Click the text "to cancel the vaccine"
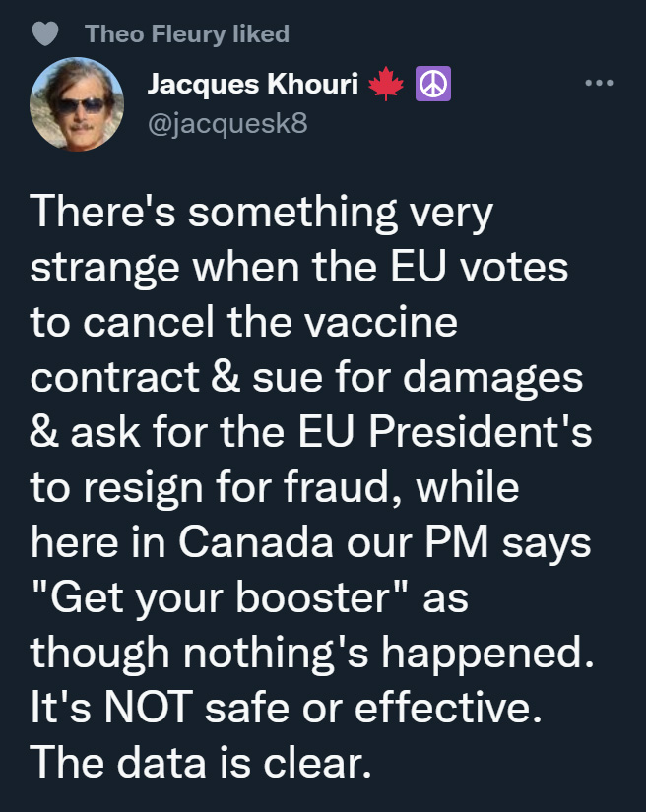Image resolution: width=646 pixels, height=812 pixels. 244,323
